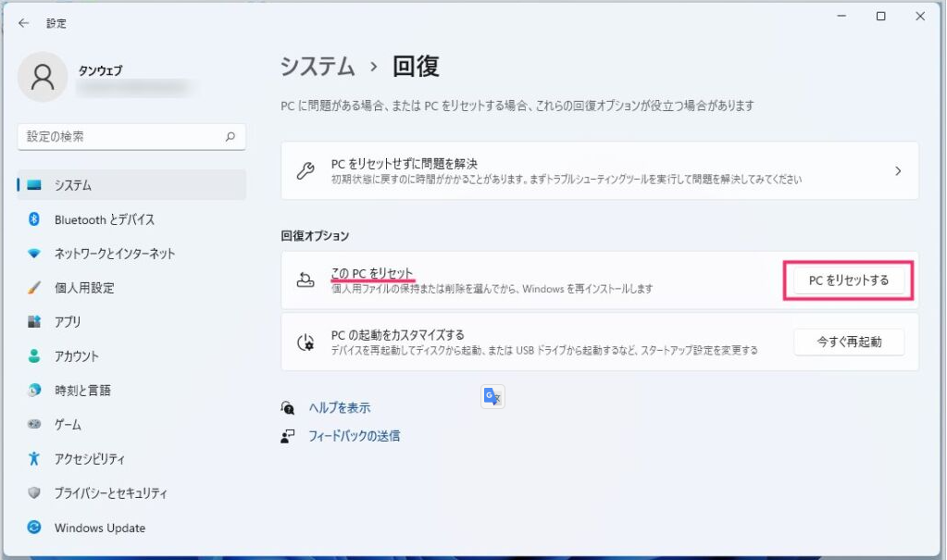
Task: Click the 回復 page title
Action: (416, 67)
